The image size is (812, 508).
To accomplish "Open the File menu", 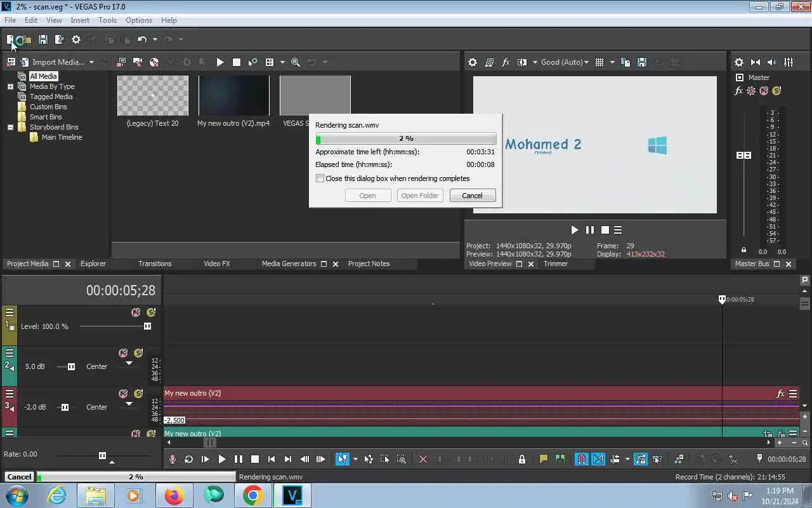I will 10,20.
